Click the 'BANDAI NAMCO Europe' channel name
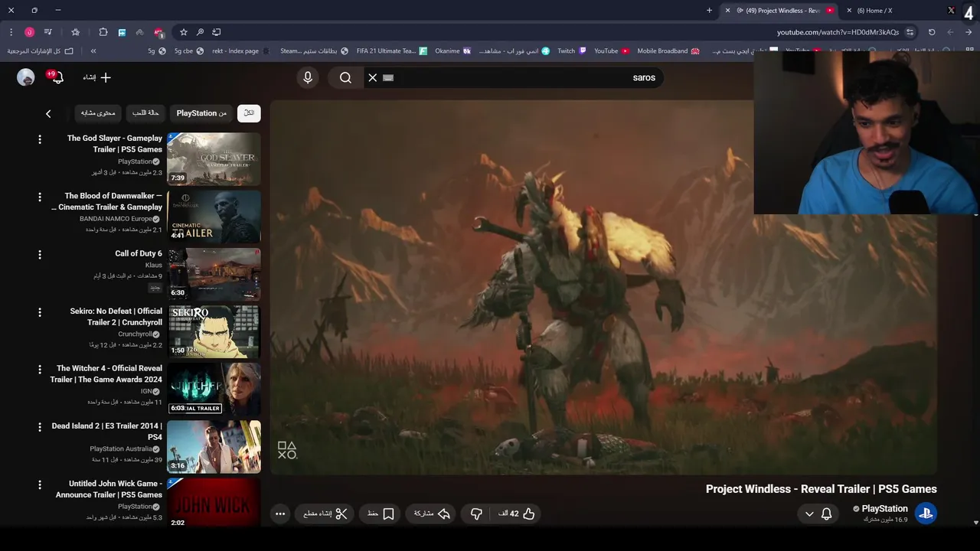980x551 pixels. coord(116,219)
